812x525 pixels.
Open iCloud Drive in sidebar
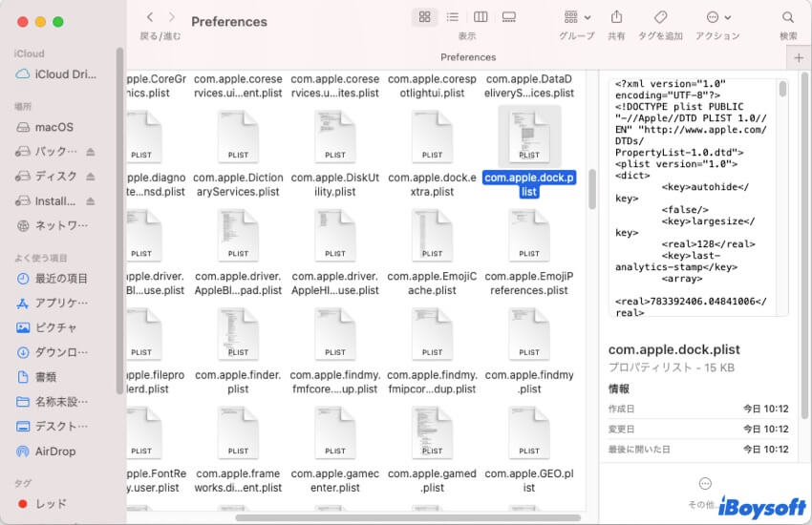click(56, 73)
